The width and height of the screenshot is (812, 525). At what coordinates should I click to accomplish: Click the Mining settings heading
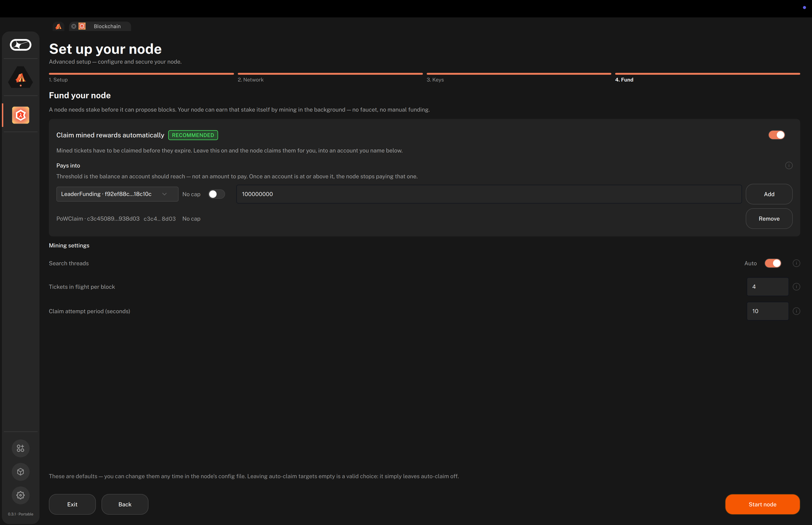69,245
